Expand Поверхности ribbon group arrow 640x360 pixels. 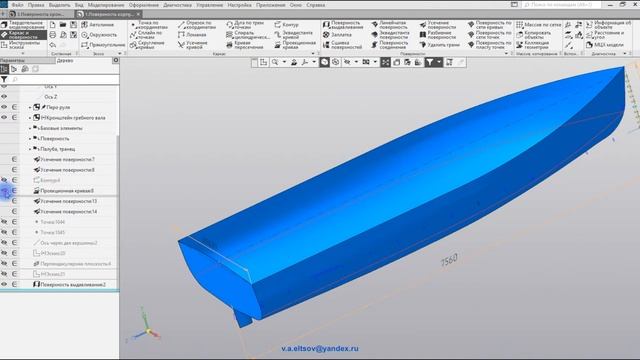tap(506, 53)
